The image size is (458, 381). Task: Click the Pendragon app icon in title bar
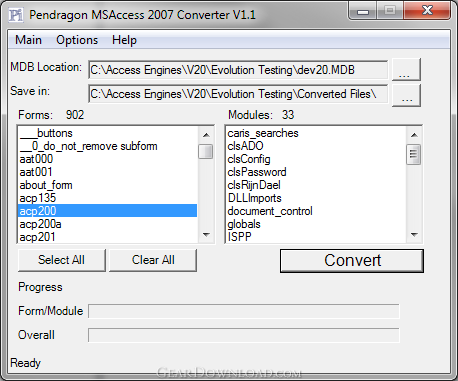16,15
